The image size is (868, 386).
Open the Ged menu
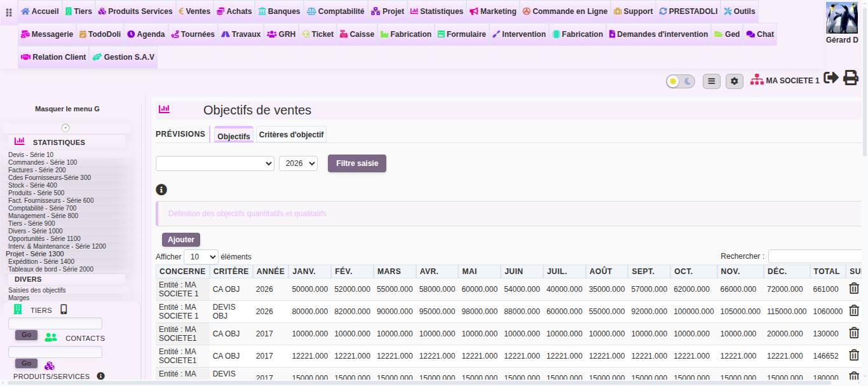[726, 34]
